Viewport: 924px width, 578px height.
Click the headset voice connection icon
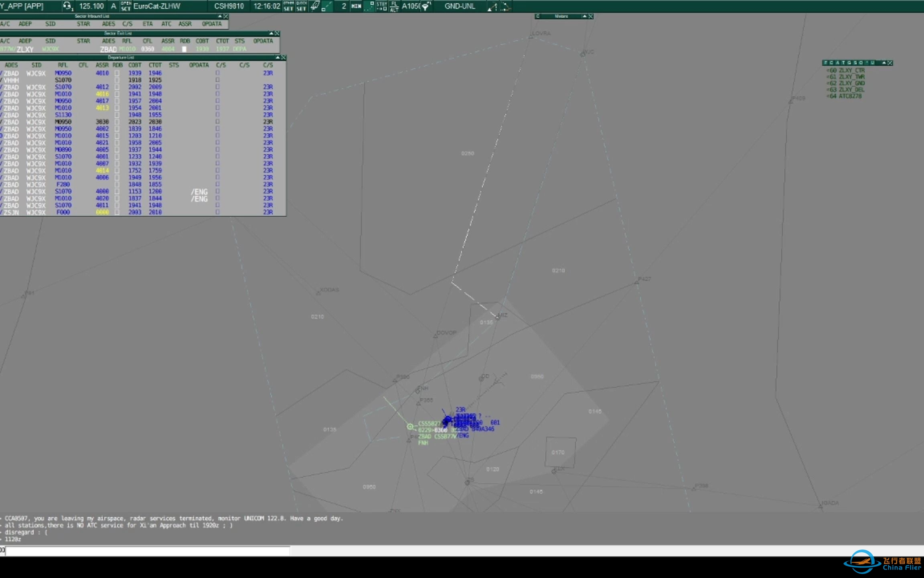pyautogui.click(x=67, y=6)
